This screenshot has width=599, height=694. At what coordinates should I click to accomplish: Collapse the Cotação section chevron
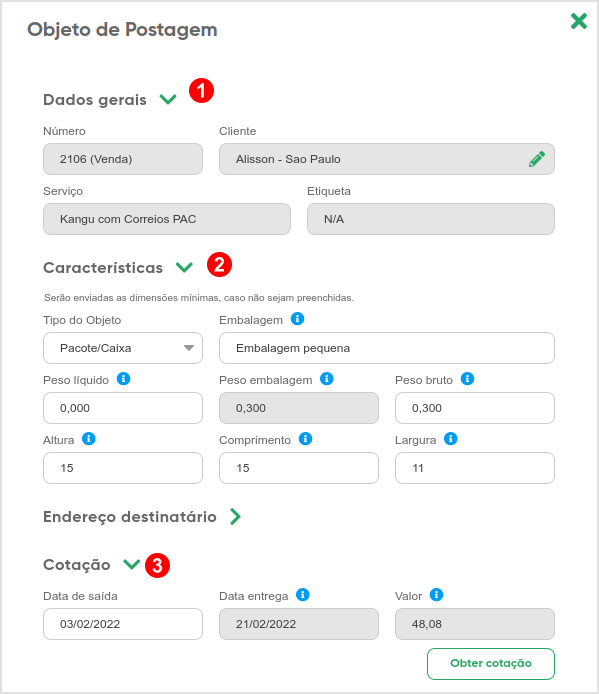131,564
